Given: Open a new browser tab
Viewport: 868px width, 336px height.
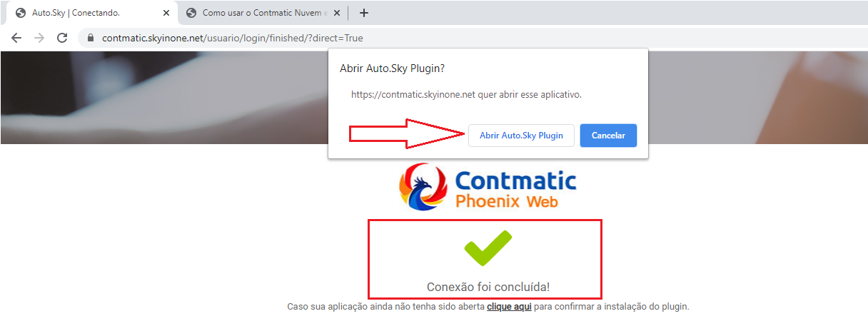Looking at the screenshot, I should [x=363, y=13].
